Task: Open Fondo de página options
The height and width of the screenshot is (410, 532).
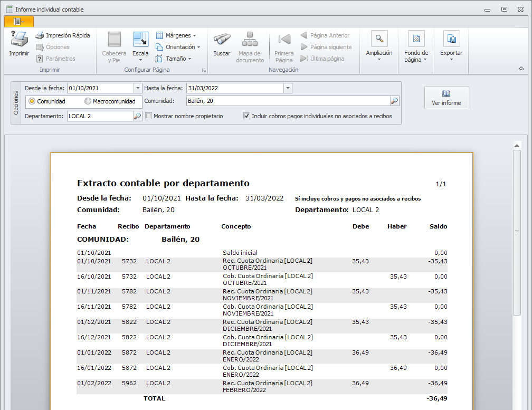Action: (416, 39)
